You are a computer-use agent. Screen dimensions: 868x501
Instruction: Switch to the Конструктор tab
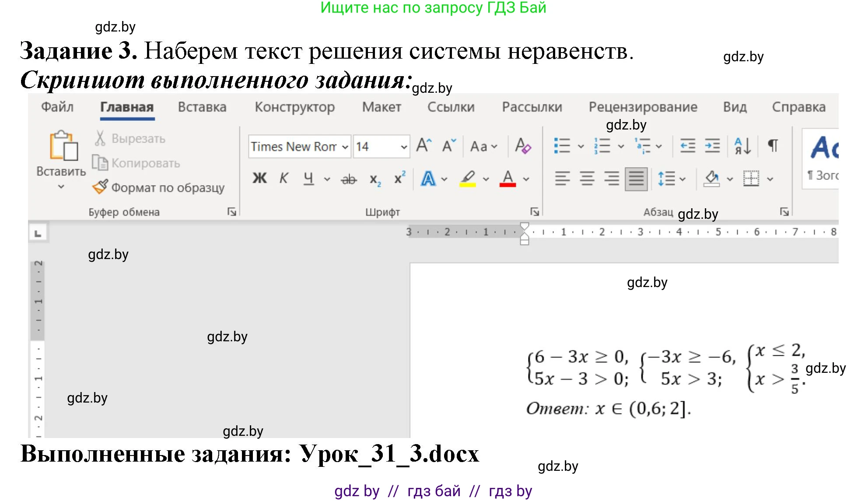coord(295,107)
